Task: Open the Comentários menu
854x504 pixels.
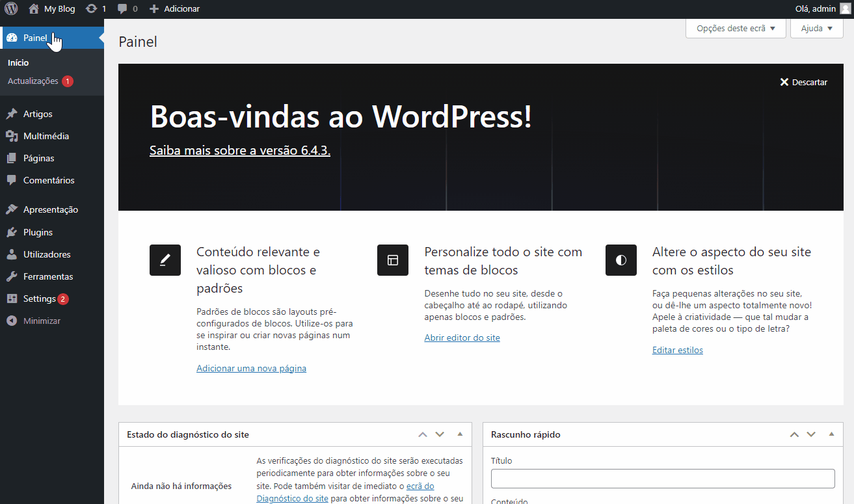Action: [x=49, y=180]
